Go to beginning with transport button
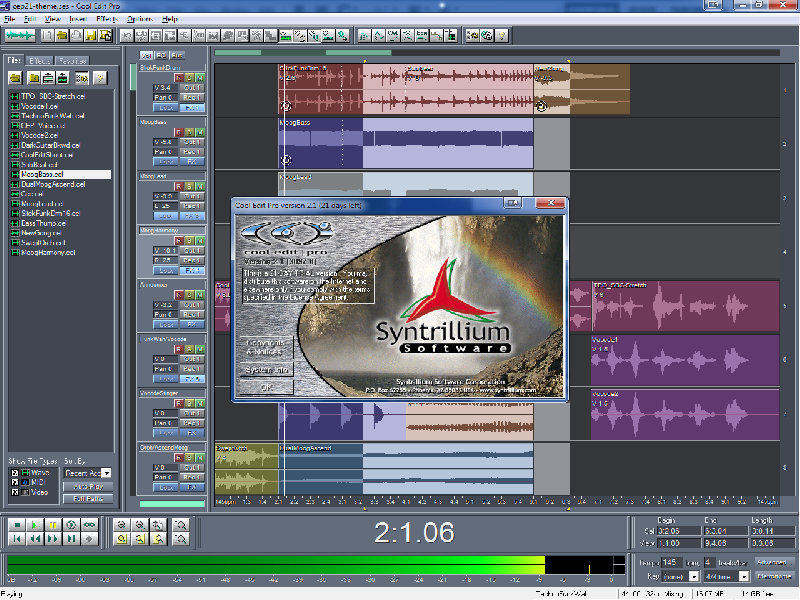Viewport: 800px width, 600px height. click(17, 538)
